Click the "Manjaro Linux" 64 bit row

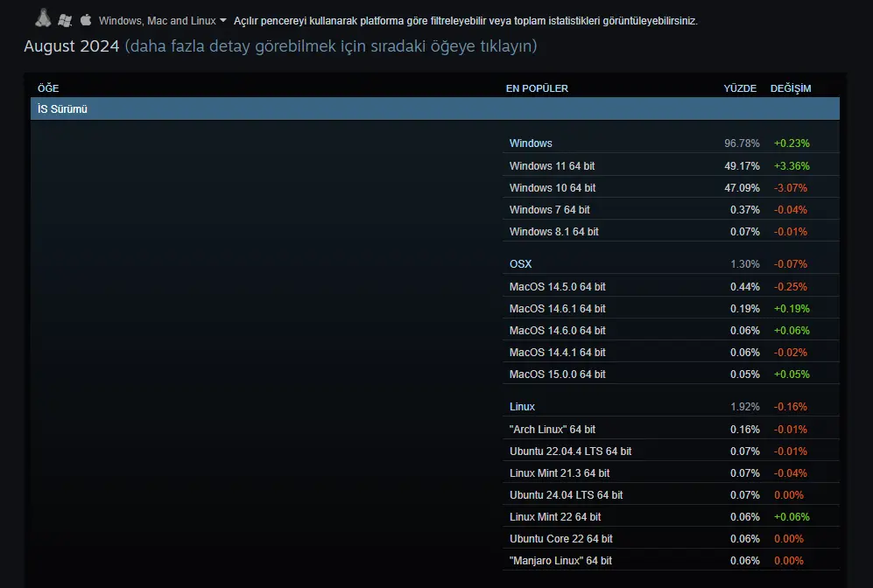tap(671, 560)
